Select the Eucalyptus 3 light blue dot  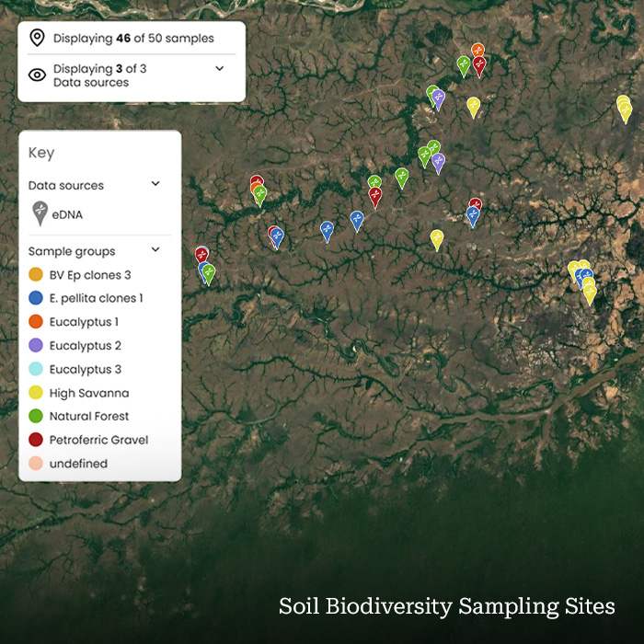(x=36, y=369)
